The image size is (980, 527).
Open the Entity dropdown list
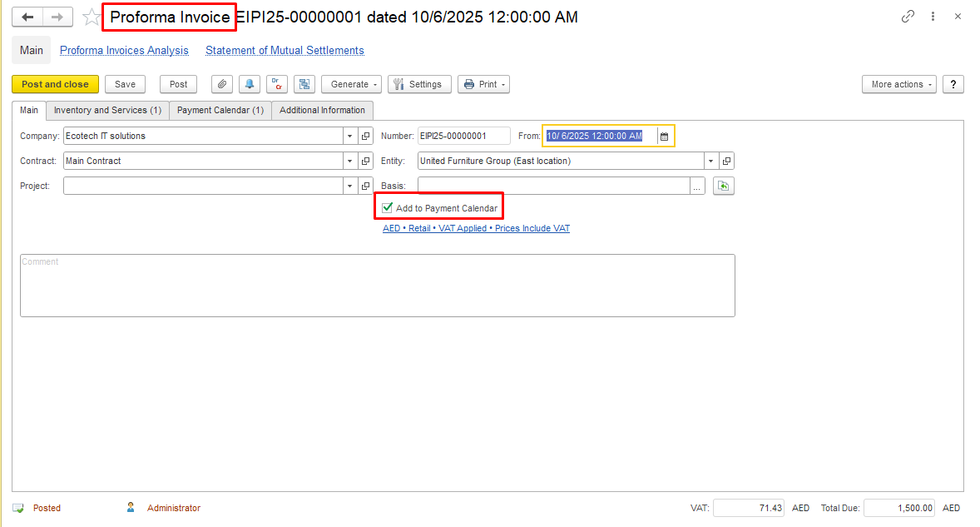point(710,162)
